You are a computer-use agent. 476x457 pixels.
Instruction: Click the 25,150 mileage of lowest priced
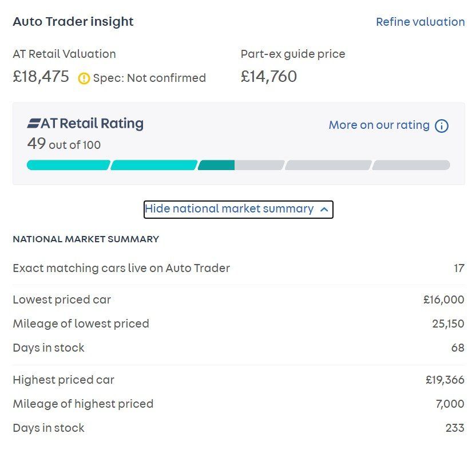click(448, 324)
